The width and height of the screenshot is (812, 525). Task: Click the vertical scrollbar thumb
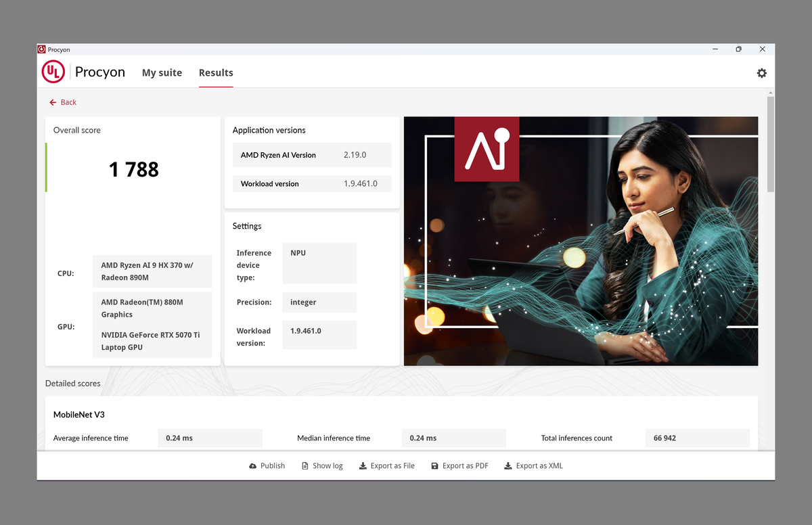770,142
